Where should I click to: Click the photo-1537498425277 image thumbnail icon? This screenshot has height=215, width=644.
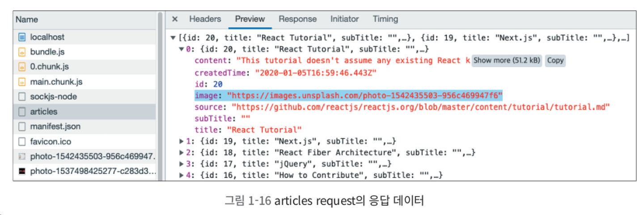pyautogui.click(x=22, y=172)
